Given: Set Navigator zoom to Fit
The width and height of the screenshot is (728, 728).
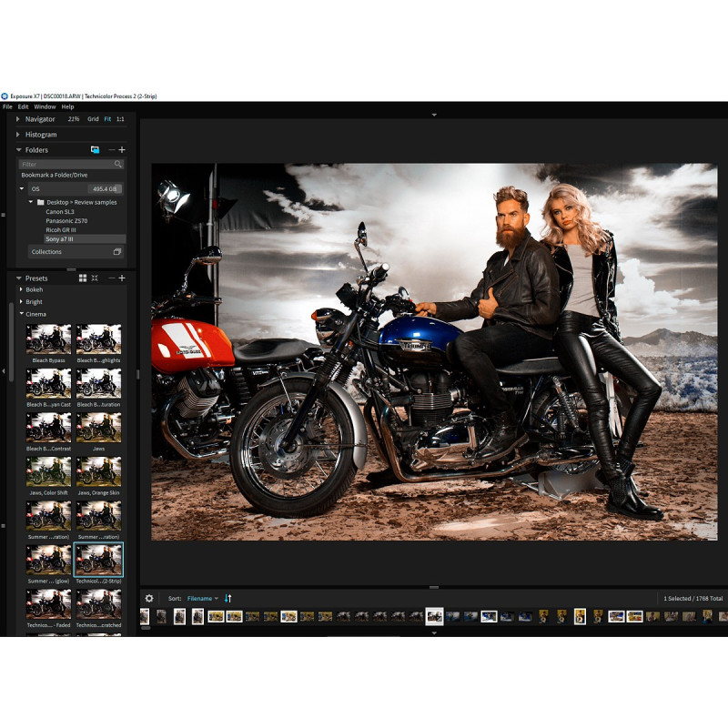Looking at the screenshot, I should coord(107,119).
